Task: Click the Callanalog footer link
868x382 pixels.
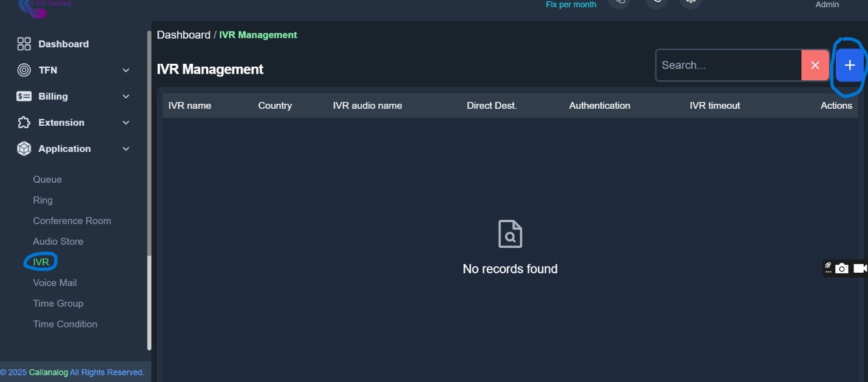Action: [x=48, y=372]
